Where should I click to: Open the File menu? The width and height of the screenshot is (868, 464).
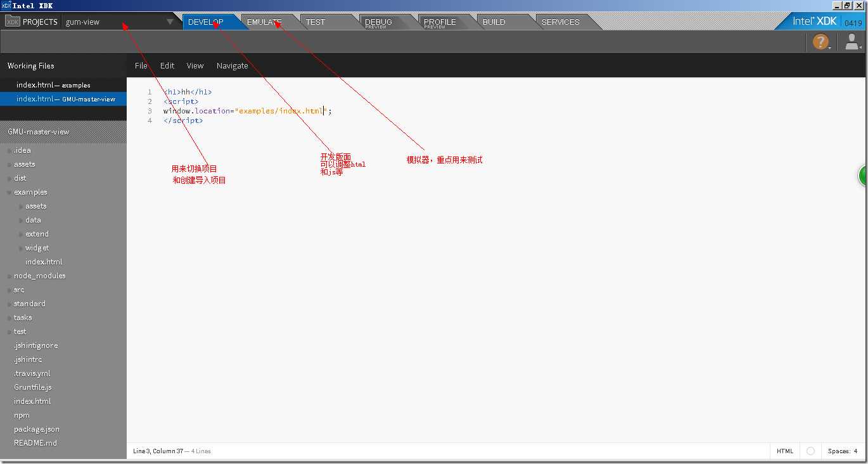[141, 66]
